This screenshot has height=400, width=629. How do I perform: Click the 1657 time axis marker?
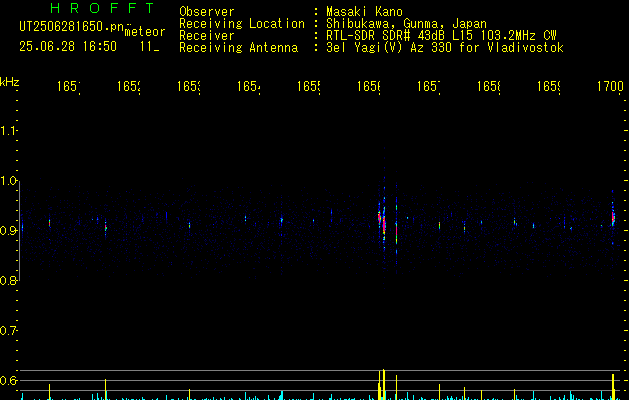pyautogui.click(x=428, y=86)
